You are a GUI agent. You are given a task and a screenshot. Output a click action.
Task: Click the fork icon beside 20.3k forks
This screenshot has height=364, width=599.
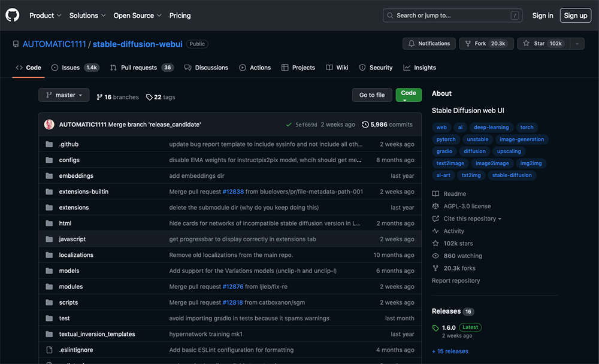point(435,268)
